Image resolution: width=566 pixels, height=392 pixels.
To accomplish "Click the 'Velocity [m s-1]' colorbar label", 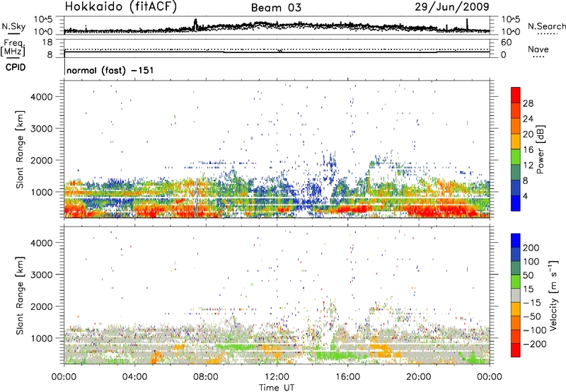I will click(553, 295).
